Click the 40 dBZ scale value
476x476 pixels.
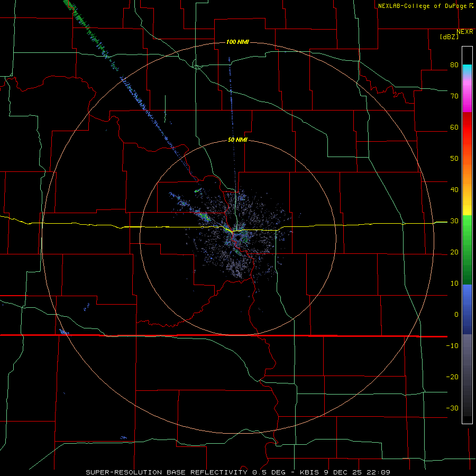click(454, 190)
